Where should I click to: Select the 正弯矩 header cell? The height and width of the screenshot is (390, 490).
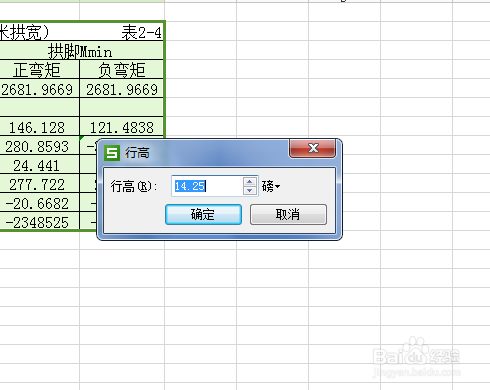click(39, 70)
